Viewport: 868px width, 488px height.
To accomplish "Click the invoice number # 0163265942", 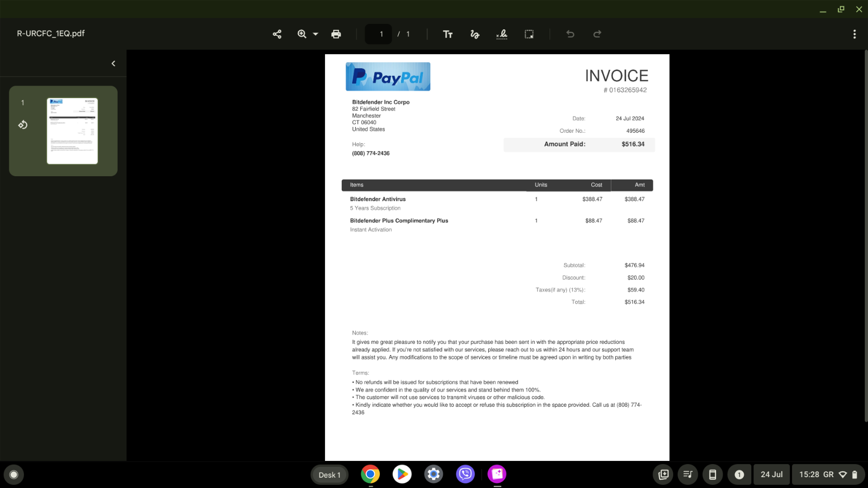I will (625, 90).
